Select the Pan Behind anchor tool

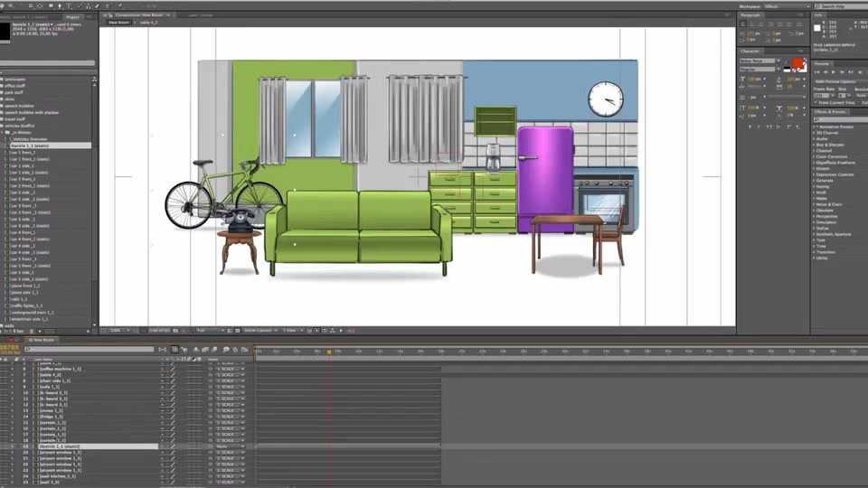(40, 5)
